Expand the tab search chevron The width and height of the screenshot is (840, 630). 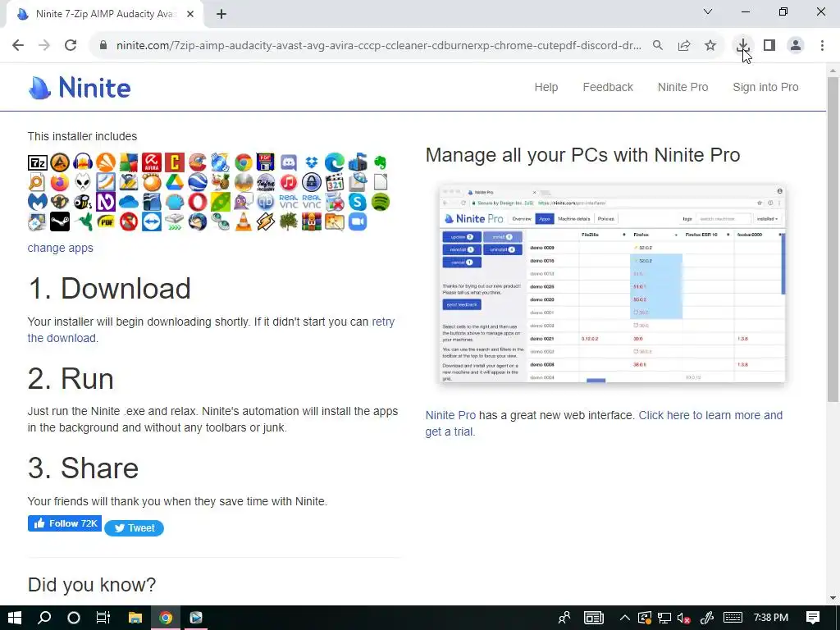click(708, 11)
